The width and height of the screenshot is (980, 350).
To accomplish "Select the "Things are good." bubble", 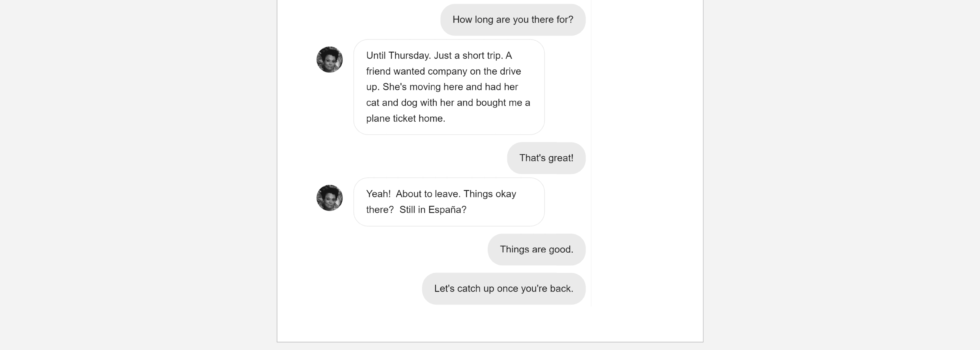I will (x=536, y=249).
